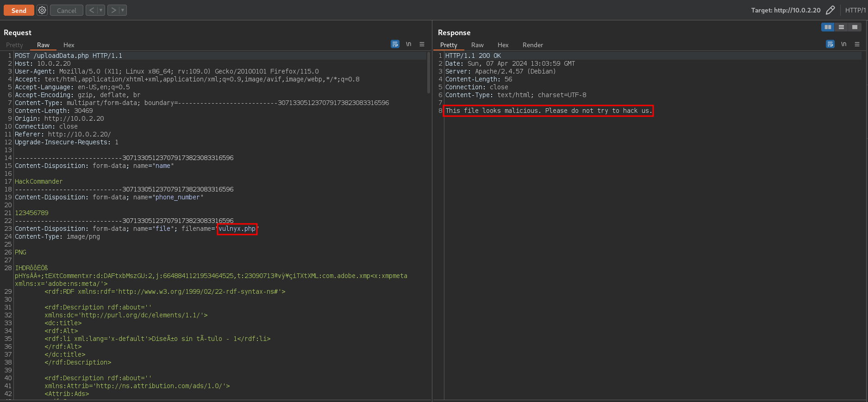The width and height of the screenshot is (868, 402).
Task: Click the 'Content-Length: 30469' request header
Action: click(x=54, y=111)
